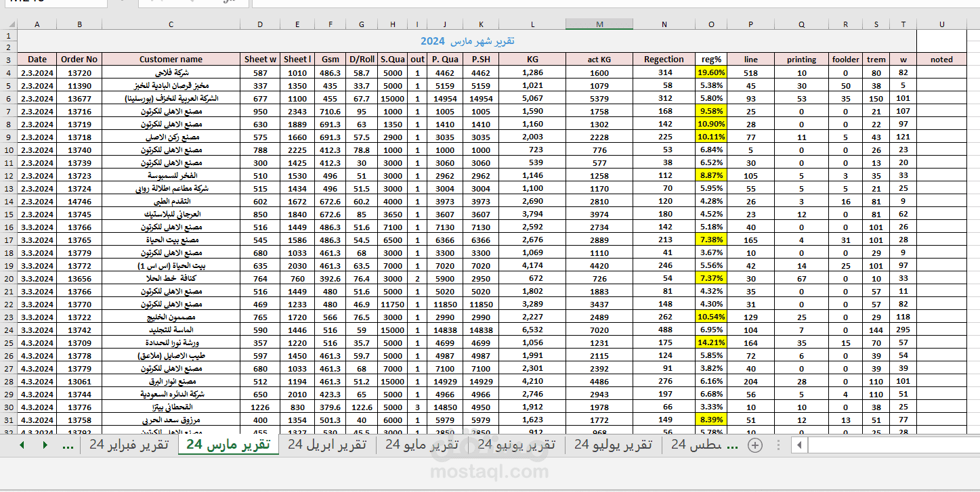Click the next sheet navigation arrow
980x492 pixels.
[x=45, y=445]
